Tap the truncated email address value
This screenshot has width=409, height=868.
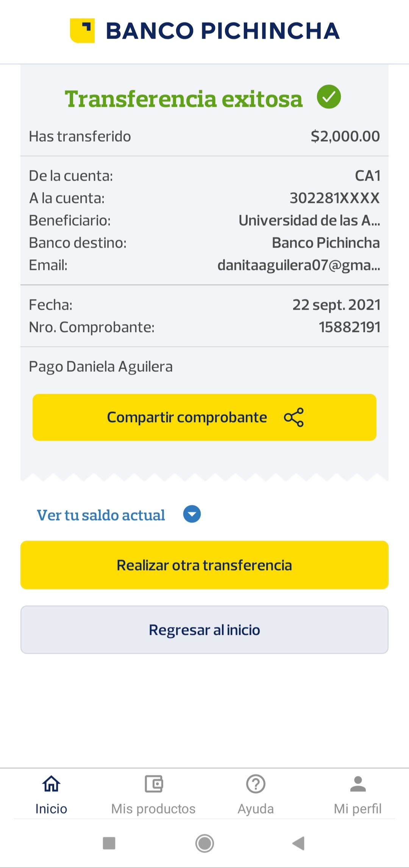[298, 265]
